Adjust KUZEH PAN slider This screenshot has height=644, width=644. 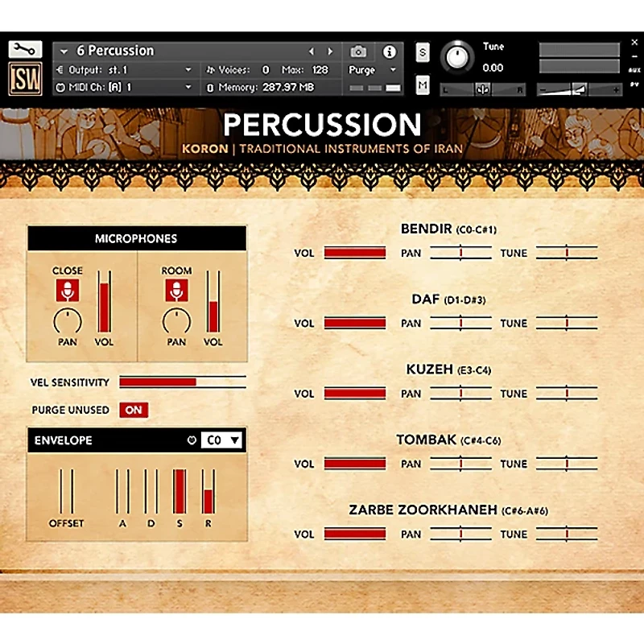[x=460, y=394]
